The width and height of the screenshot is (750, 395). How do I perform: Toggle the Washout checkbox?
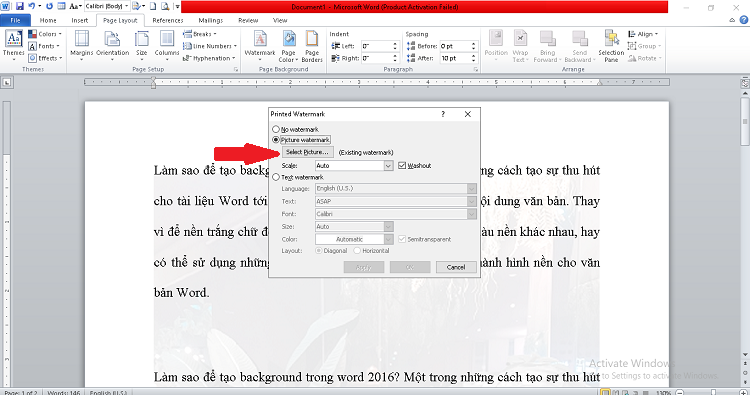coord(415,165)
